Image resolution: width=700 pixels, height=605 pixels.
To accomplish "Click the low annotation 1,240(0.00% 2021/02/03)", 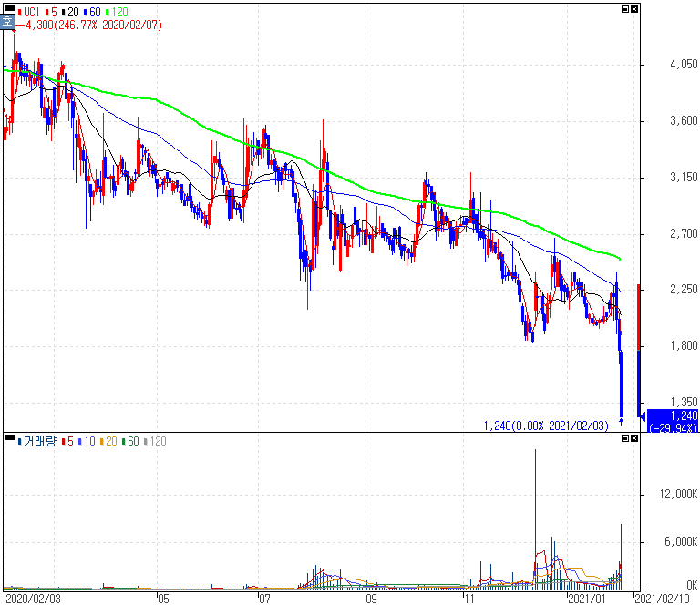I will [x=546, y=426].
